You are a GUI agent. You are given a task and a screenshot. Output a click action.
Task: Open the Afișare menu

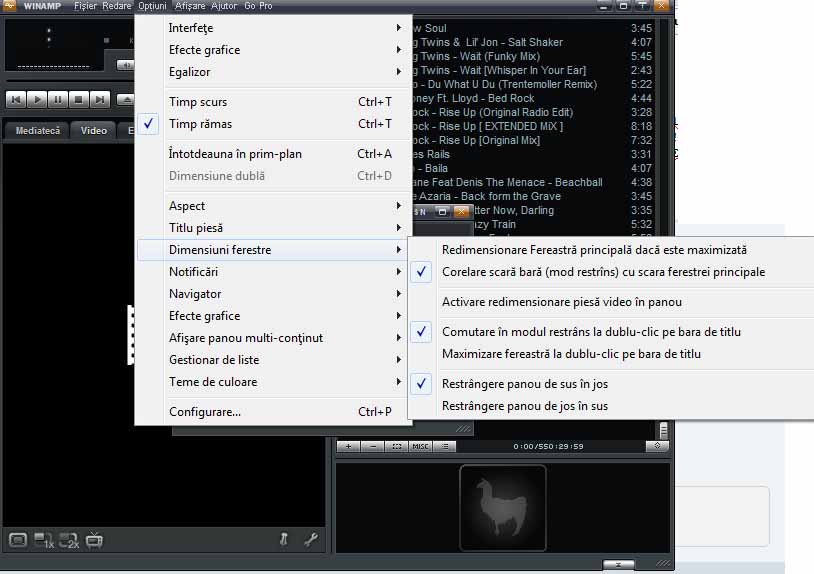(190, 6)
